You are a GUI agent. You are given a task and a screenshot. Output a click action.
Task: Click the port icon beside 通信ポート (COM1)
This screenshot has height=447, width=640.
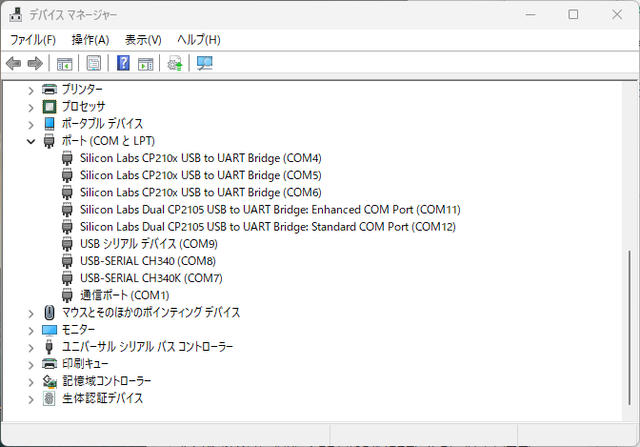tap(67, 295)
